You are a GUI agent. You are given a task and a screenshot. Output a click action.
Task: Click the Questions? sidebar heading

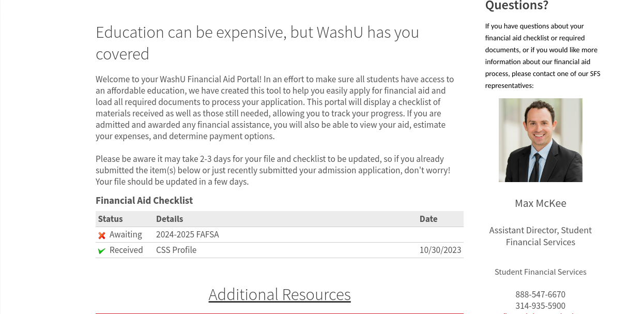(x=516, y=6)
